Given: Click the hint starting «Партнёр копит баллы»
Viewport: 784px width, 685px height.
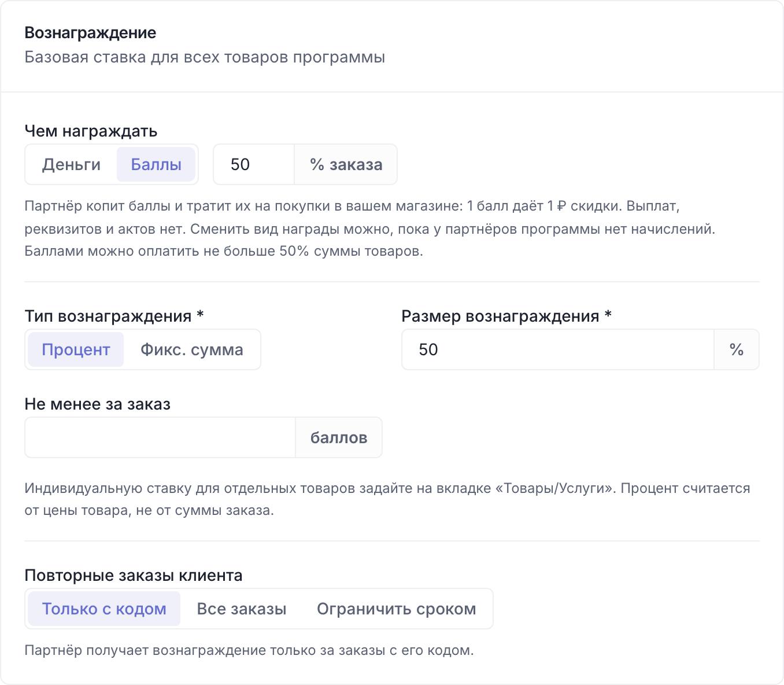Looking at the screenshot, I should point(370,229).
